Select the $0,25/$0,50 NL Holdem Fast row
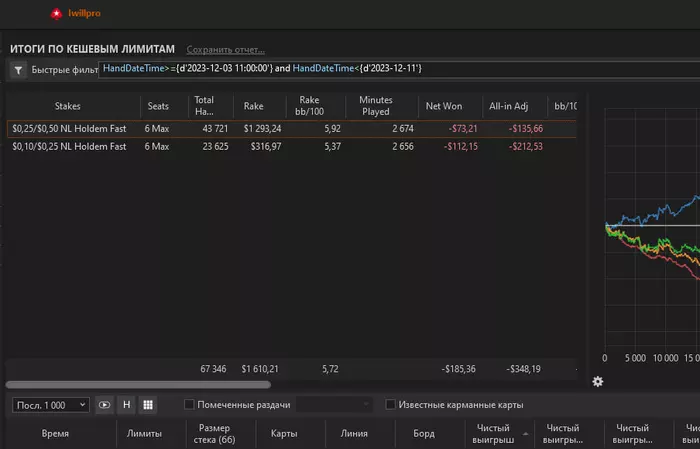The height and width of the screenshot is (449, 700). click(x=292, y=129)
